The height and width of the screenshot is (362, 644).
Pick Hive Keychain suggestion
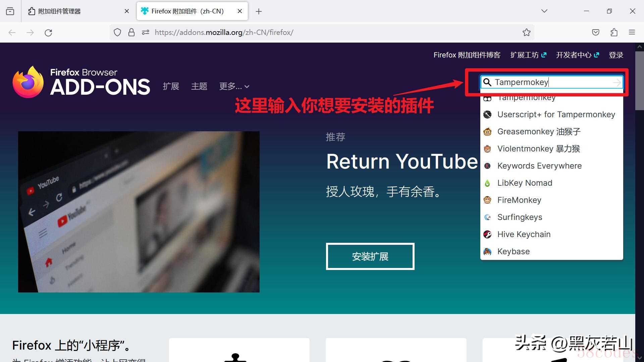551,234
